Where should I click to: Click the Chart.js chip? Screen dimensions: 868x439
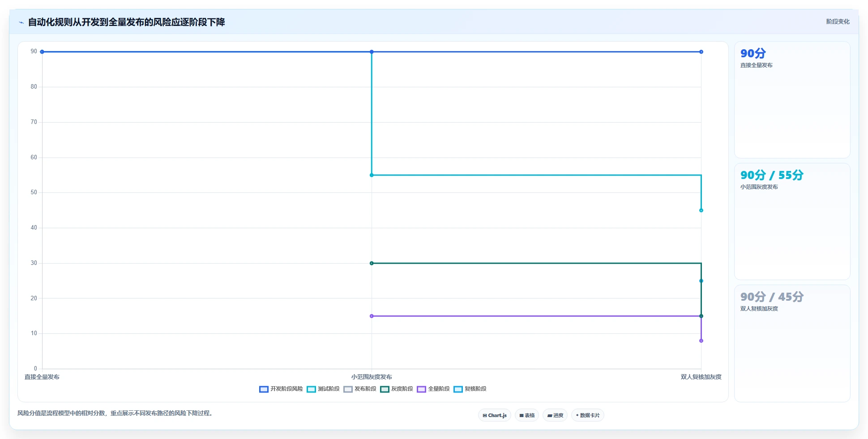(495, 415)
